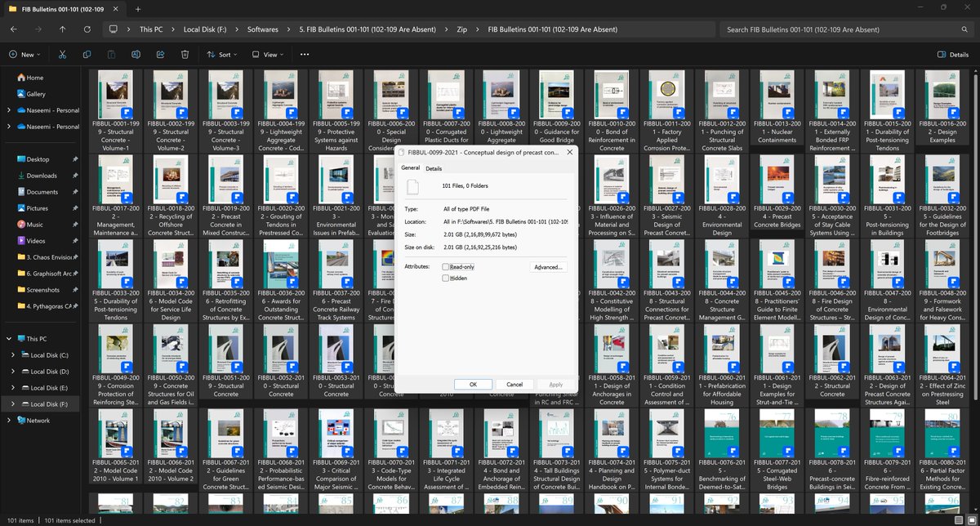
Task: Select the Rename icon in the toolbar
Action: point(136,54)
